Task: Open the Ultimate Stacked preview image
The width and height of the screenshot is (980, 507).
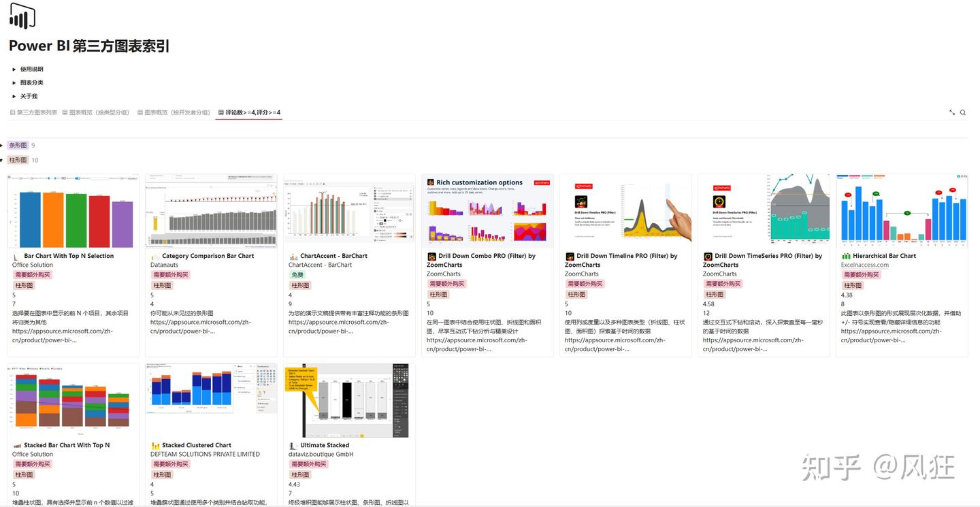Action: coord(350,400)
